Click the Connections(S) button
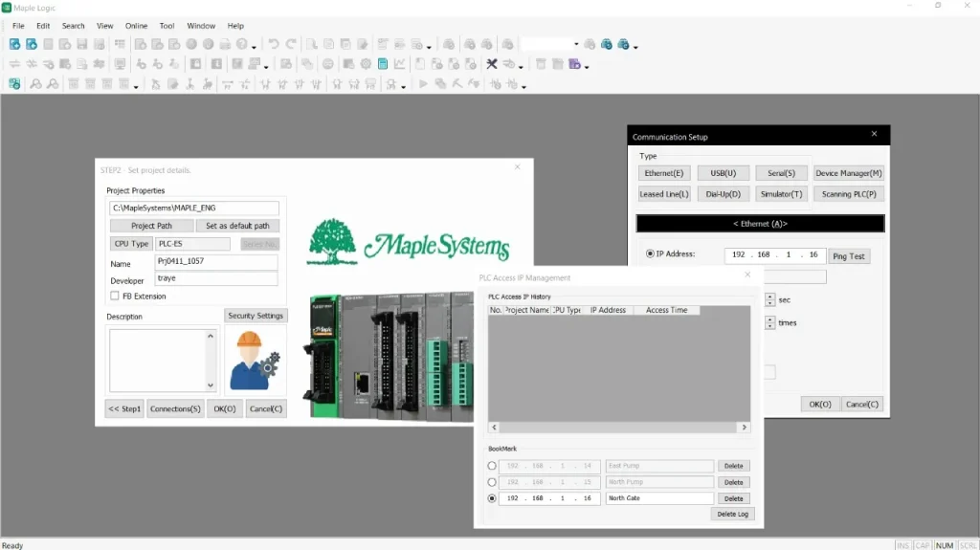 point(175,408)
